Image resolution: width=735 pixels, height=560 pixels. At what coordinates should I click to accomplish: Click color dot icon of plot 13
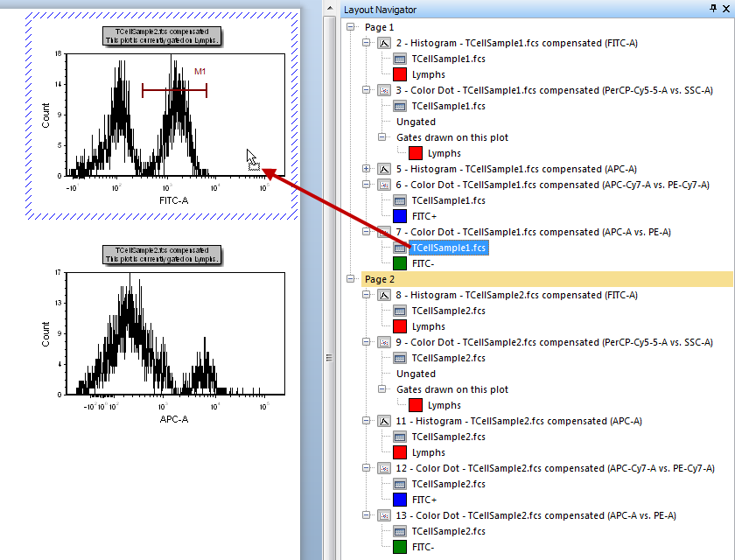383,515
